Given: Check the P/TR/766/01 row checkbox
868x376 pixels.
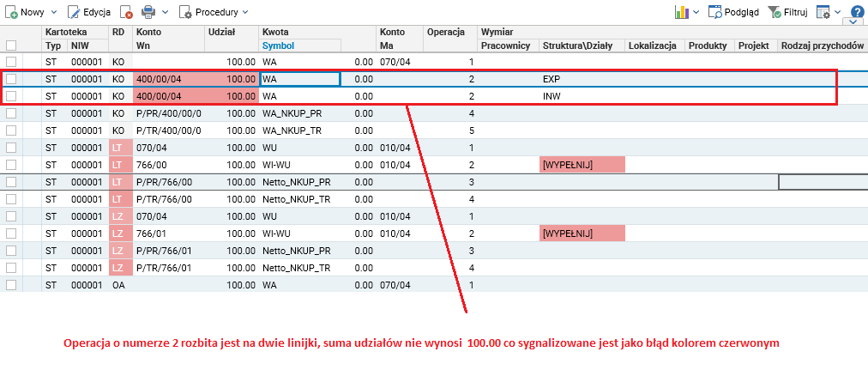Looking at the screenshot, I should [11, 268].
